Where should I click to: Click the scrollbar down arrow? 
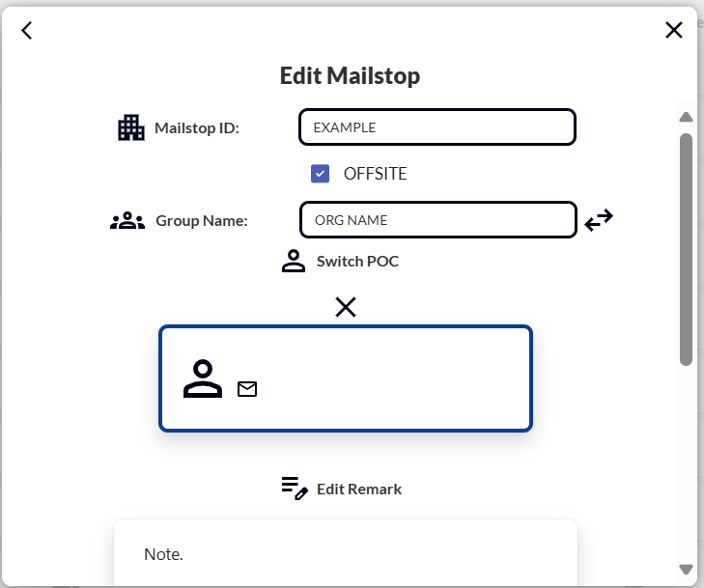click(686, 569)
